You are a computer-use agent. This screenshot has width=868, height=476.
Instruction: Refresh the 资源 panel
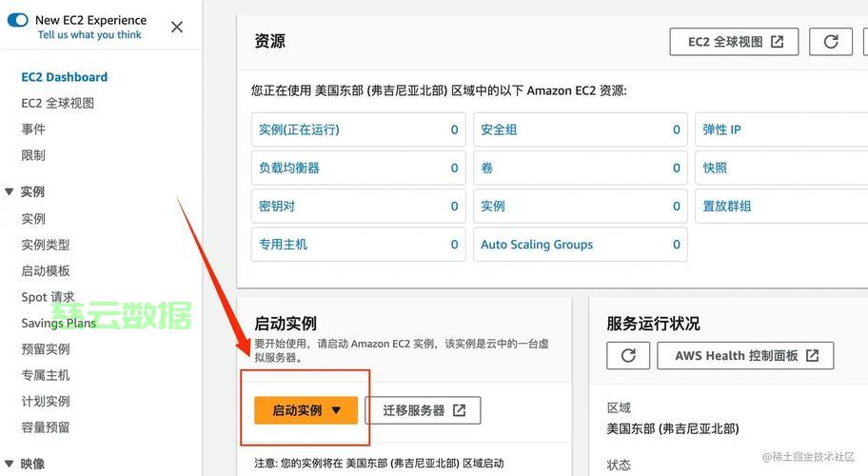[830, 42]
